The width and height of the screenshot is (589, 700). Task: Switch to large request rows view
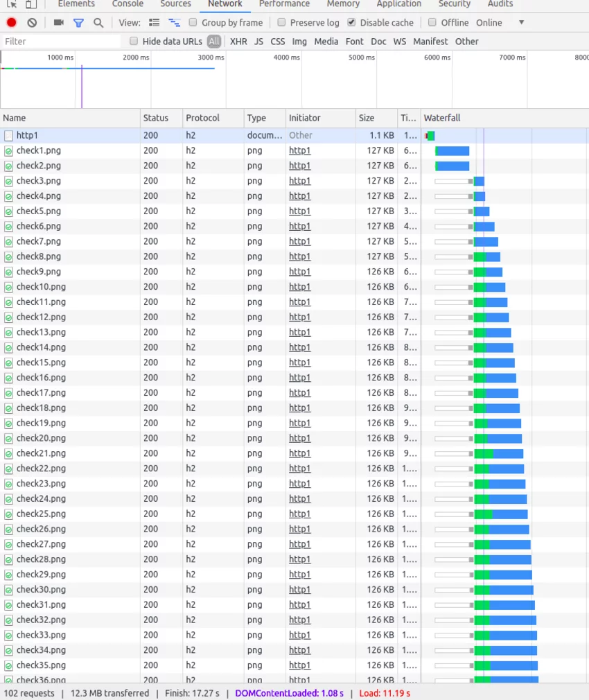pyautogui.click(x=154, y=22)
